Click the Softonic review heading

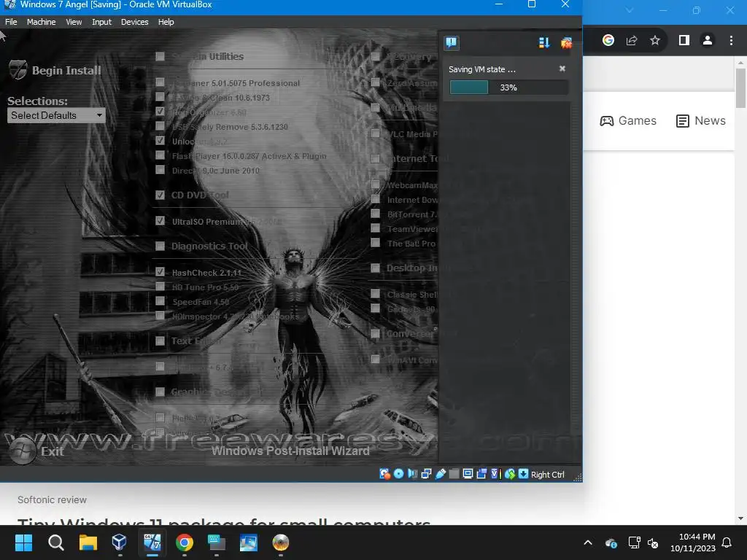point(52,500)
